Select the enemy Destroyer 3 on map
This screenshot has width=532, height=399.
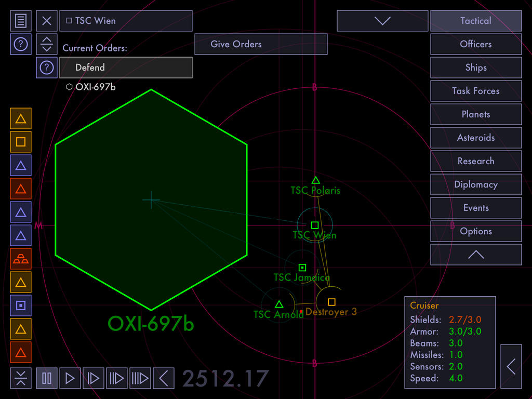tap(331, 302)
